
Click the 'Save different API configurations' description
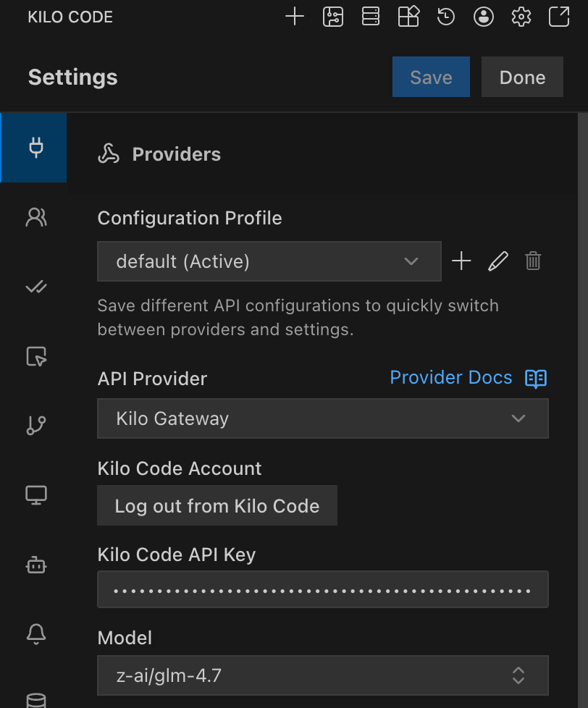click(x=298, y=317)
